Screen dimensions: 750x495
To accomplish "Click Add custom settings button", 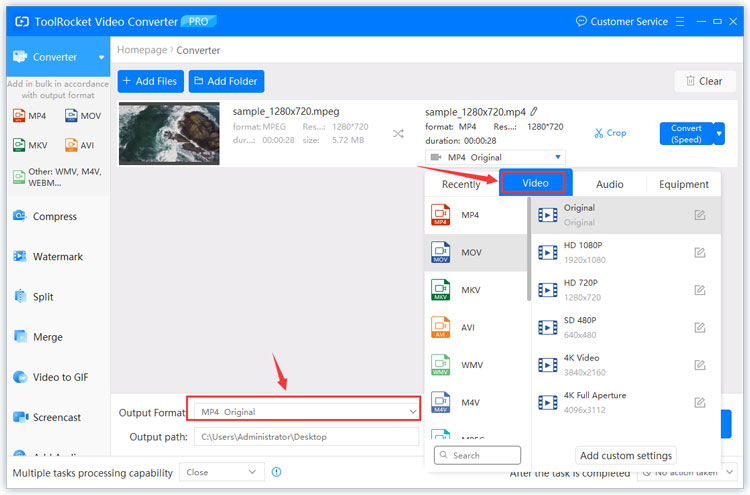I will pyautogui.click(x=626, y=455).
